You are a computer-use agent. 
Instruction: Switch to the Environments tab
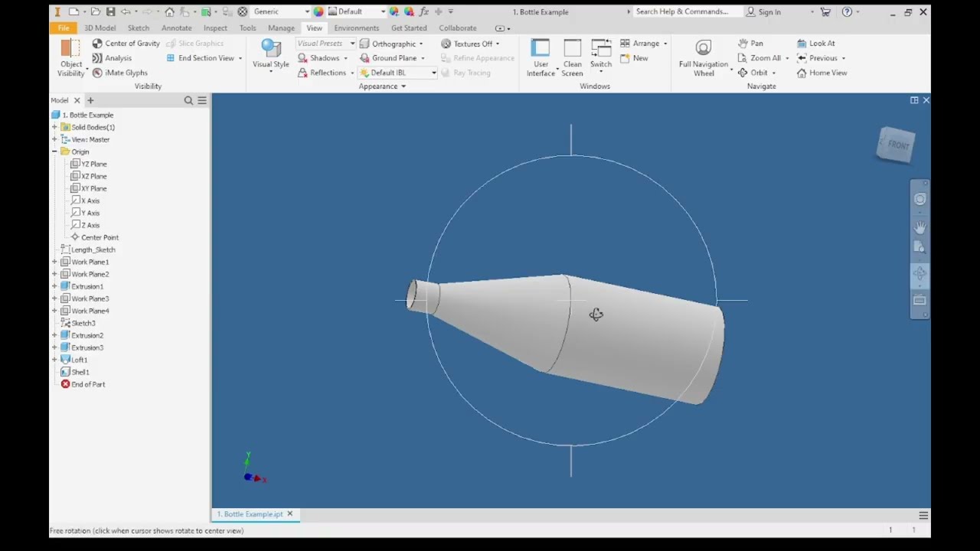click(x=356, y=28)
